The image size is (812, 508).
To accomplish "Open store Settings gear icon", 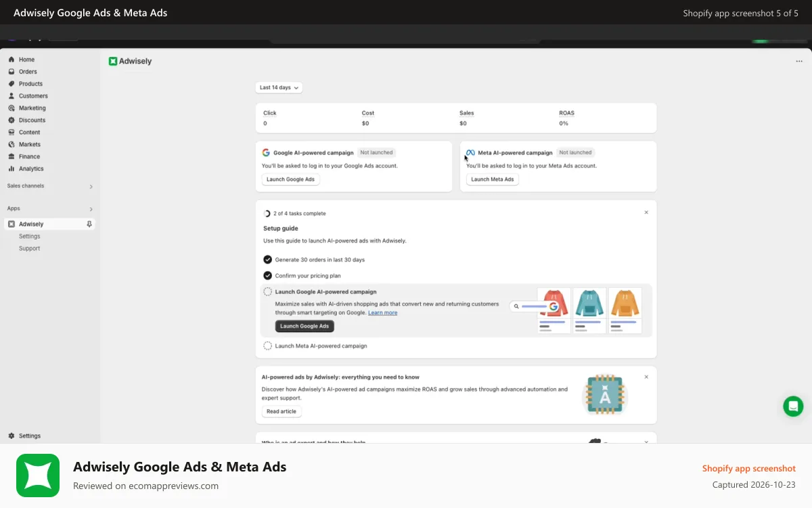I will click(x=12, y=436).
